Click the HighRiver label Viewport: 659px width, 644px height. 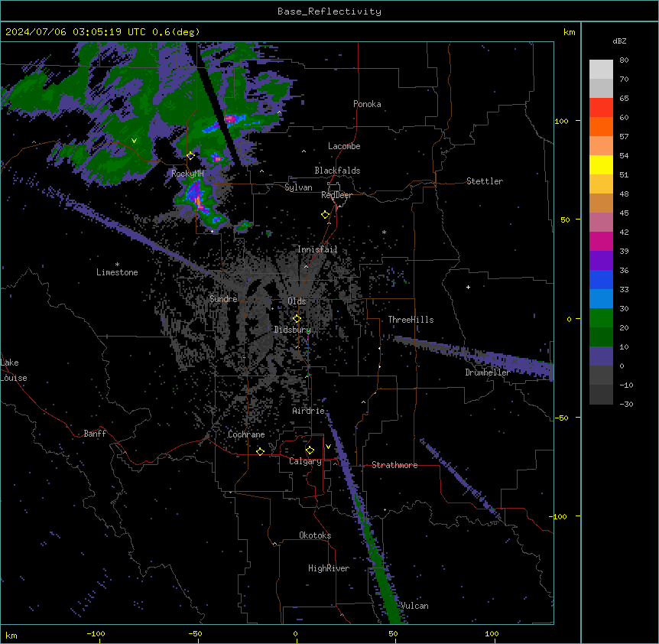point(329,568)
